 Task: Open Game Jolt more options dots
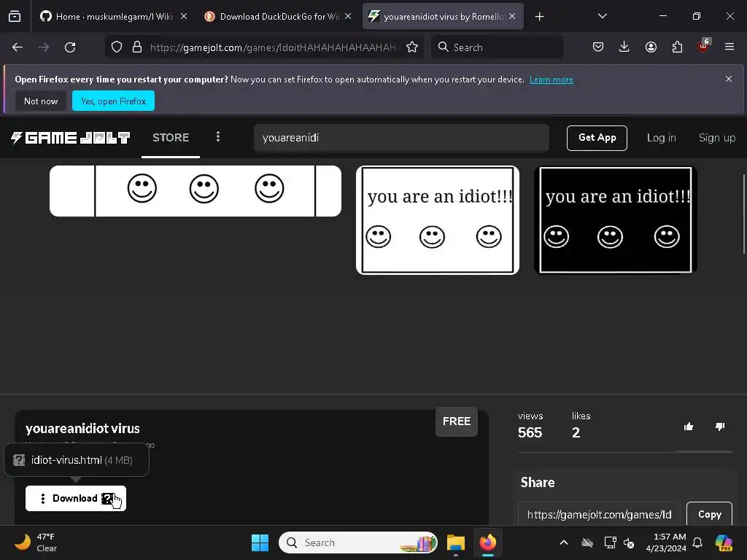[x=217, y=137]
